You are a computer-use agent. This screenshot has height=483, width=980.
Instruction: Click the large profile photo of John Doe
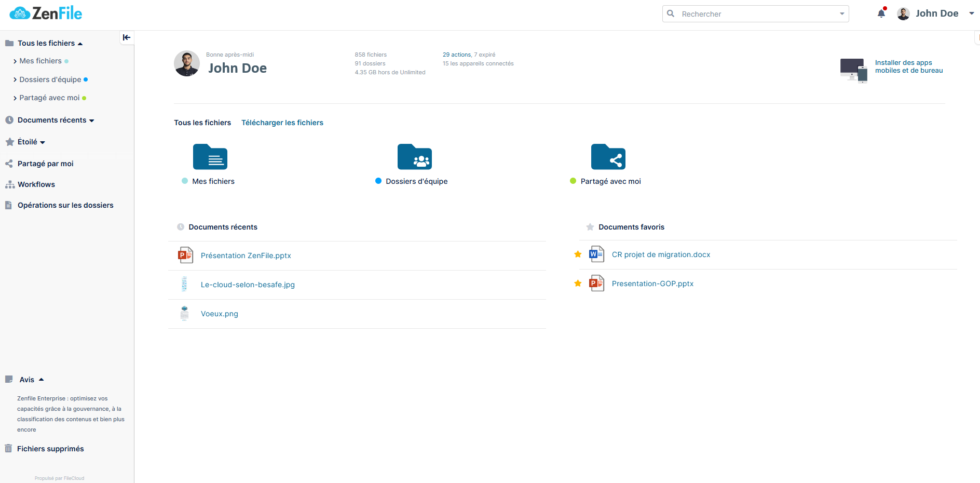click(187, 63)
